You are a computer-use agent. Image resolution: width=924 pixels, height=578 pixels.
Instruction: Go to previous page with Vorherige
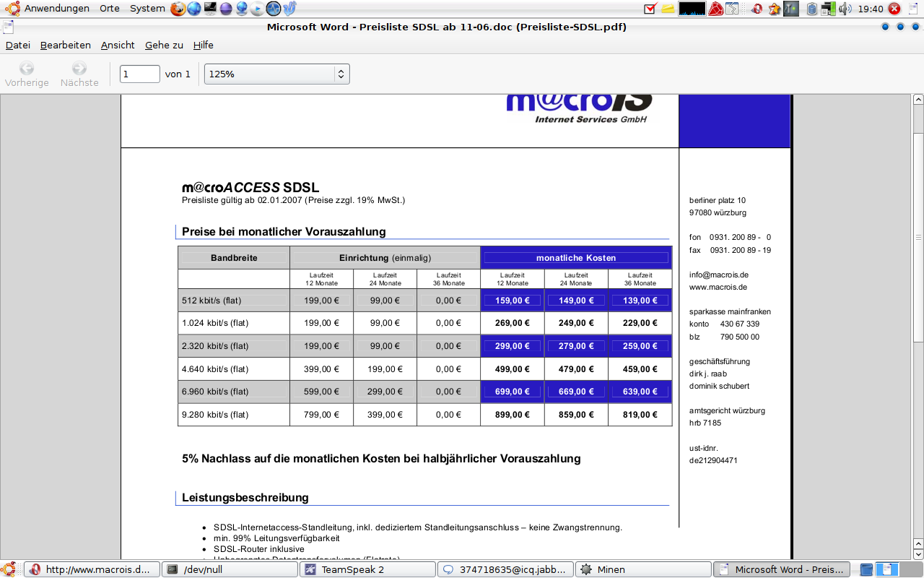(27, 74)
